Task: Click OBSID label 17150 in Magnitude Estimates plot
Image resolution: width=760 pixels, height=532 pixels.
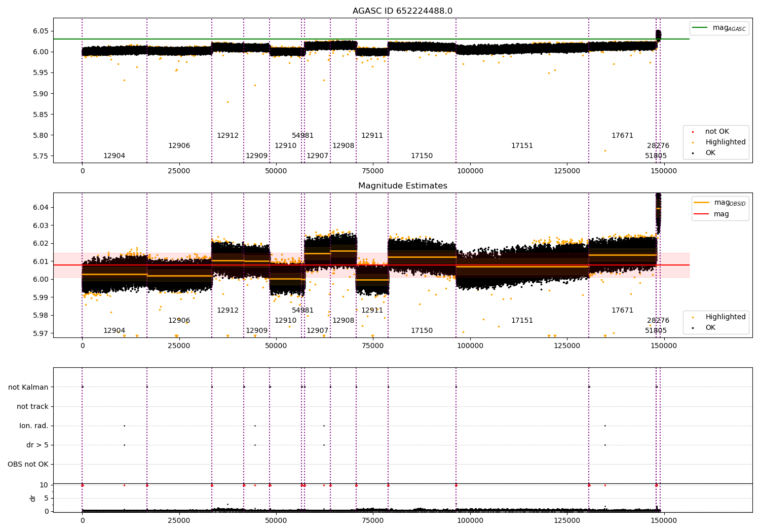Action: [422, 331]
